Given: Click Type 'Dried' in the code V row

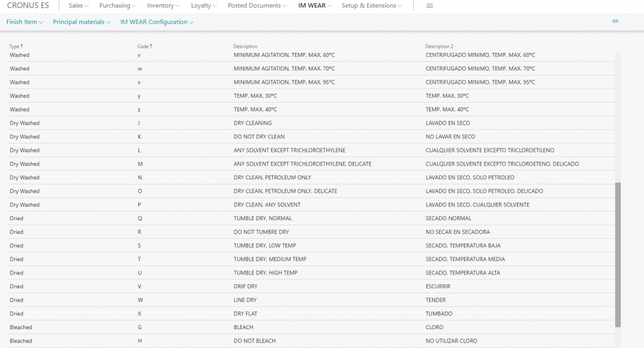Looking at the screenshot, I should (16, 286).
